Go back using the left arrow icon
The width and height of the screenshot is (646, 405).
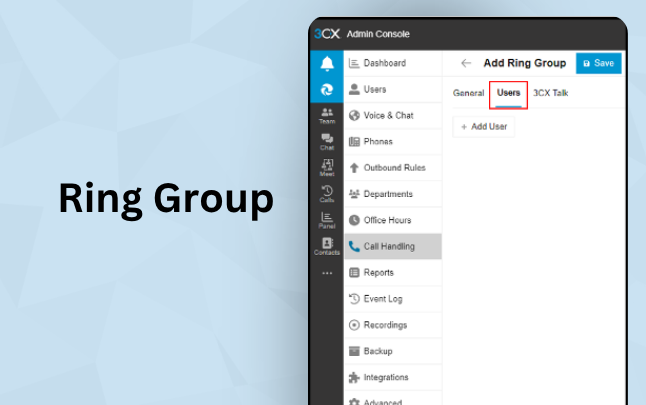point(466,63)
